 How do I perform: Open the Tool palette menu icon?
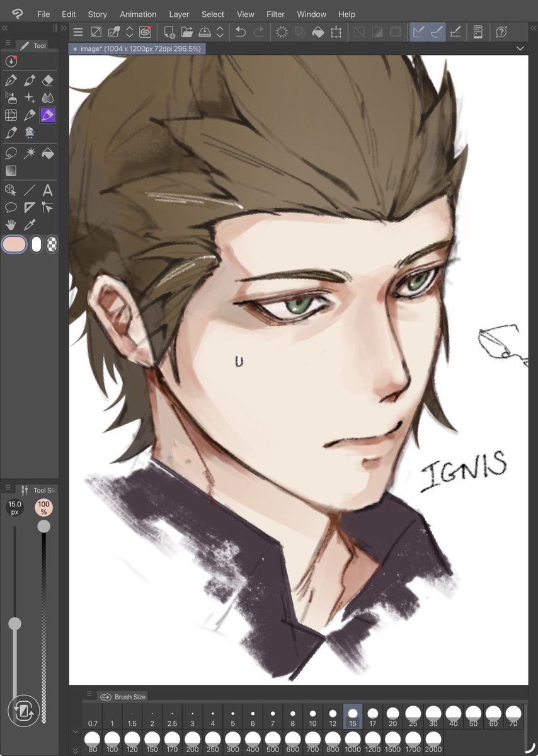tap(8, 43)
